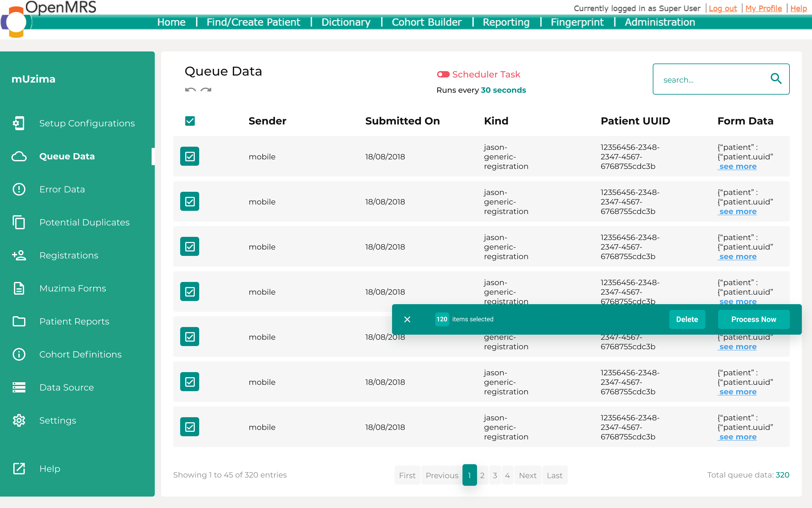The image size is (812, 508).
Task: Open the Dictionary menu
Action: pos(346,22)
